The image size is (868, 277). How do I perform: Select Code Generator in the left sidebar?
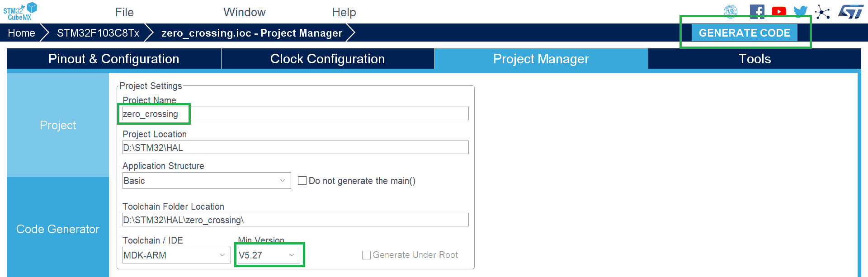pos(58,229)
